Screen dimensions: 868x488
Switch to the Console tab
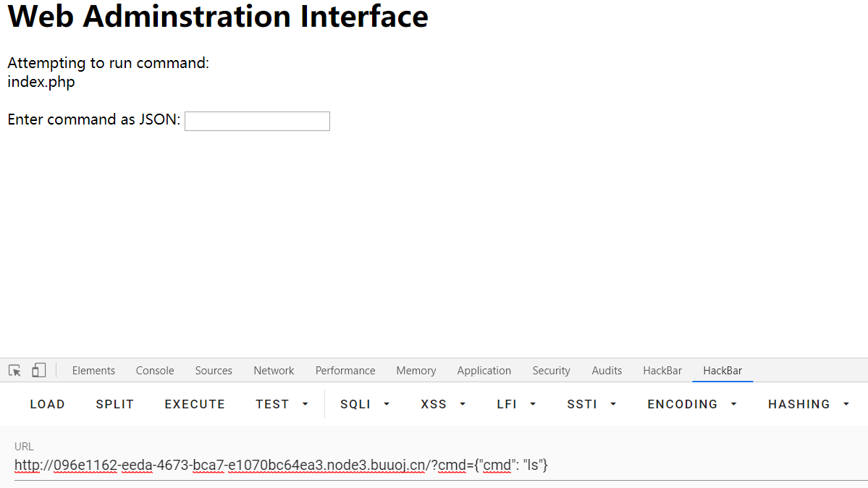pyautogui.click(x=155, y=371)
